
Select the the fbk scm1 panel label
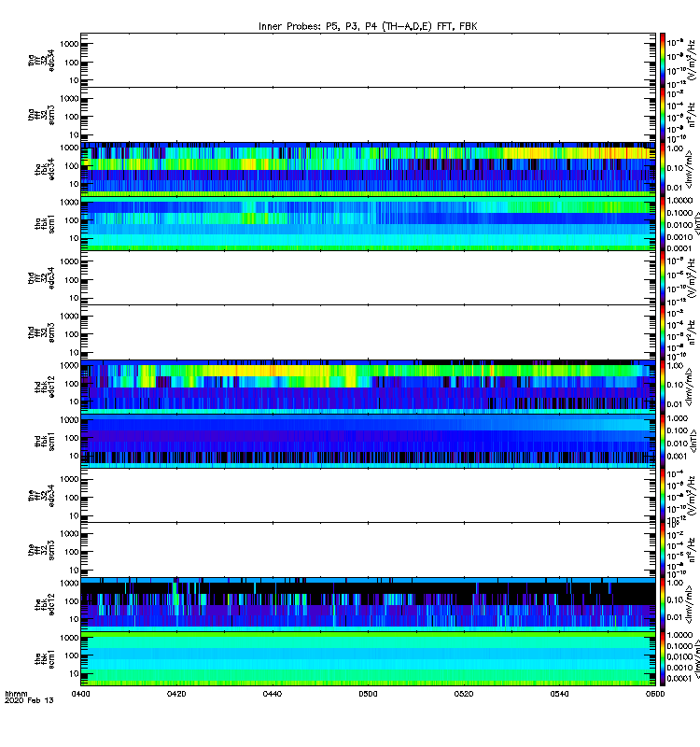pyautogui.click(x=45, y=659)
